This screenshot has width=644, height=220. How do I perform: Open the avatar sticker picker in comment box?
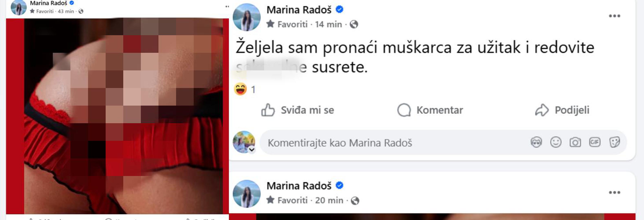(536, 143)
